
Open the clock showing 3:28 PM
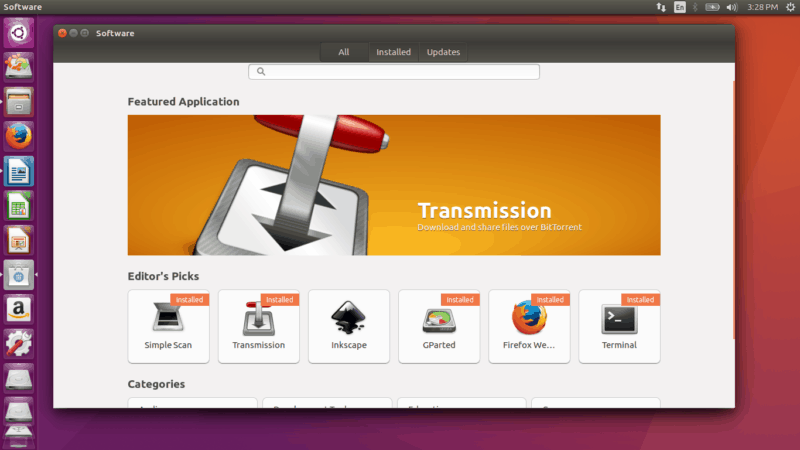tap(762, 7)
